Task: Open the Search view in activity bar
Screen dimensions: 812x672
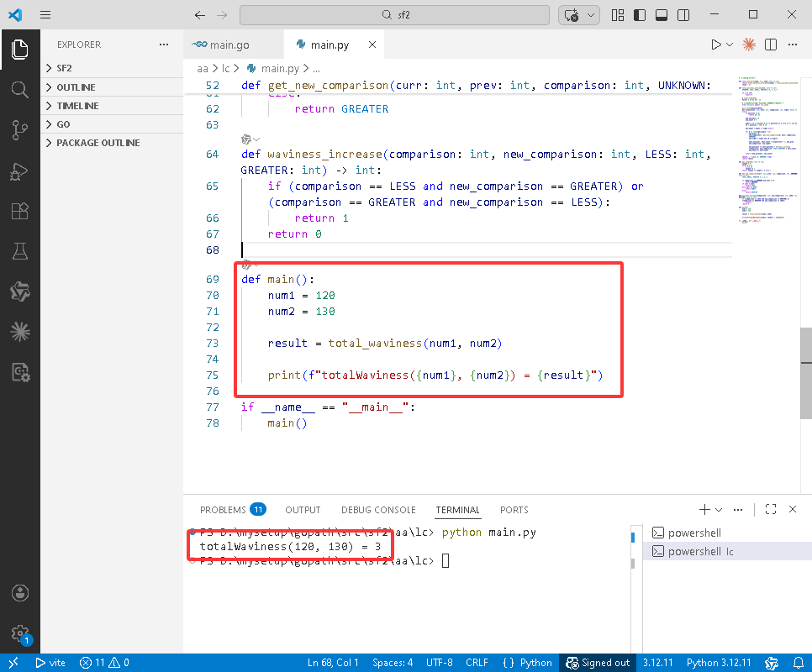Action: coord(19,90)
